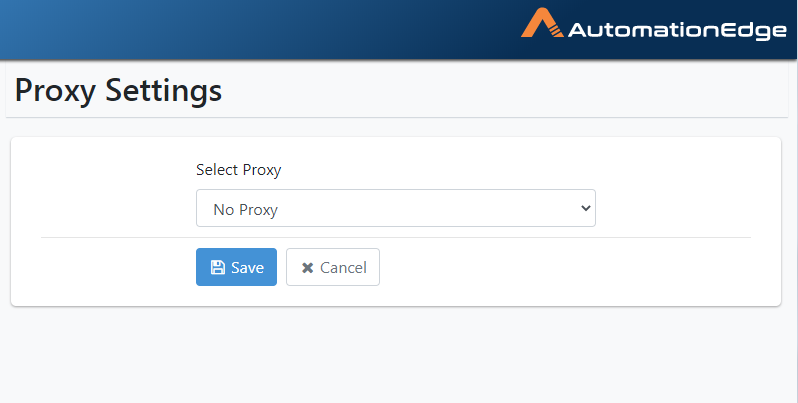Screen dimensions: 798x403
Task: Click the chevron arrow in proxy dropdown
Action: click(x=586, y=208)
